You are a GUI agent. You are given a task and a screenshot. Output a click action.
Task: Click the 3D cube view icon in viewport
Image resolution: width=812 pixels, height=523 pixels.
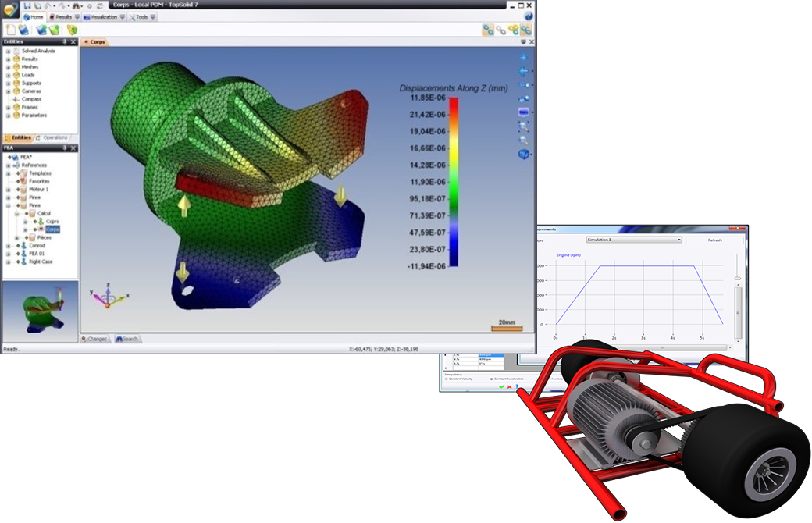point(524,154)
